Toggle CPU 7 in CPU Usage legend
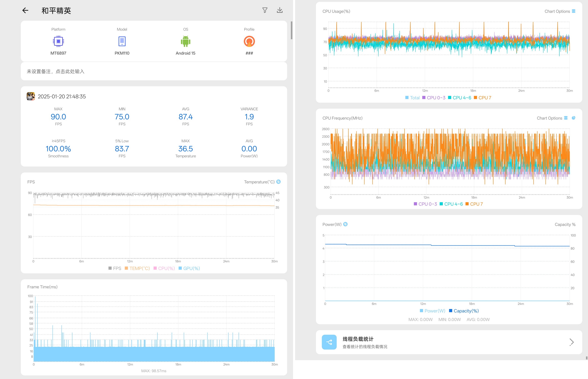588x379 pixels. (x=482, y=98)
